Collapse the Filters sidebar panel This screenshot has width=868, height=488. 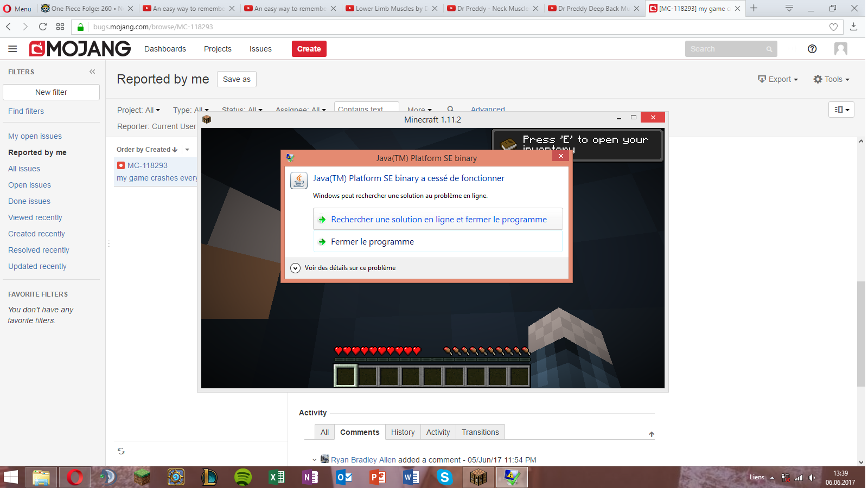point(92,72)
